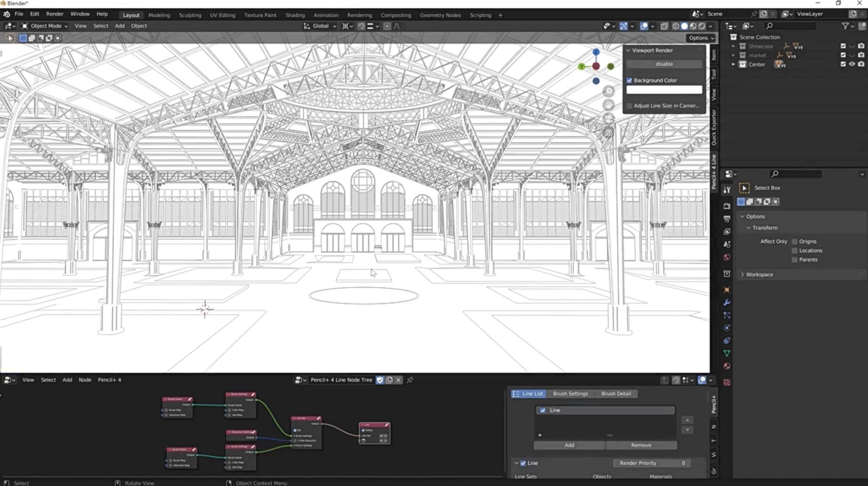Screen dimensions: 868x486
Task: Click the Modifiers wrench properties tab
Action: [727, 303]
